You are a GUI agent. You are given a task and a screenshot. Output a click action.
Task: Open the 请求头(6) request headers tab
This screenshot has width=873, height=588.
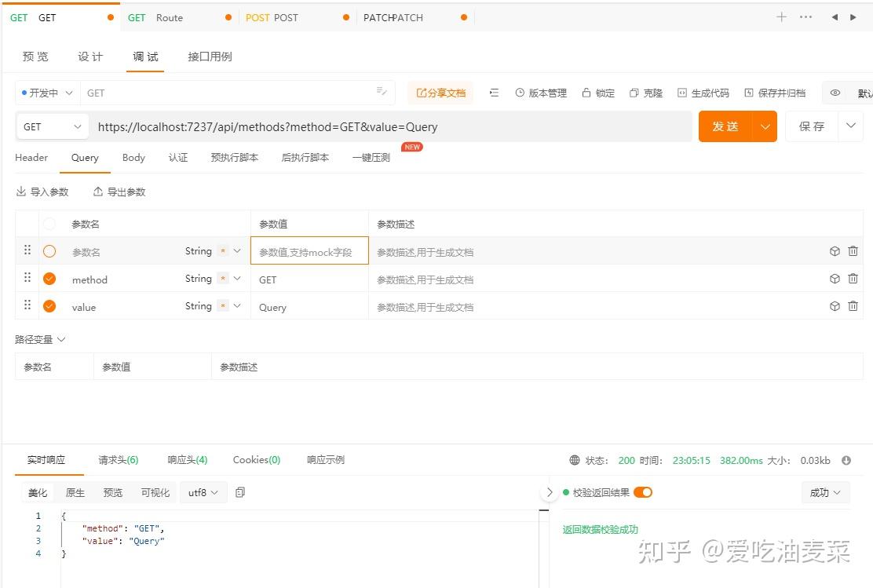click(x=118, y=460)
